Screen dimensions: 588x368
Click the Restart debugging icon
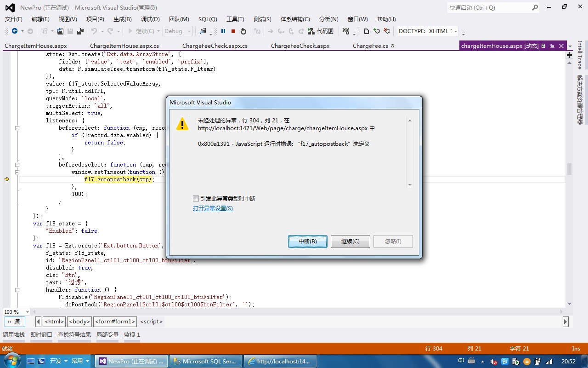(243, 31)
